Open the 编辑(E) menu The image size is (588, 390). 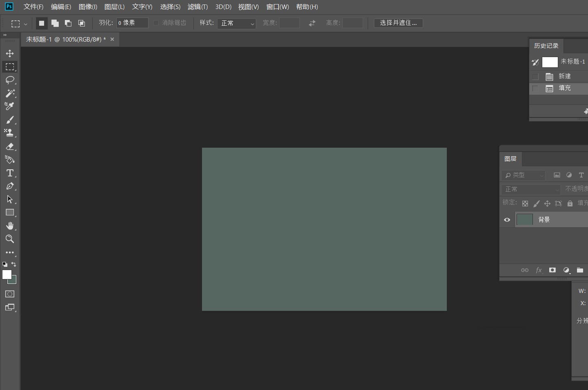(x=61, y=7)
